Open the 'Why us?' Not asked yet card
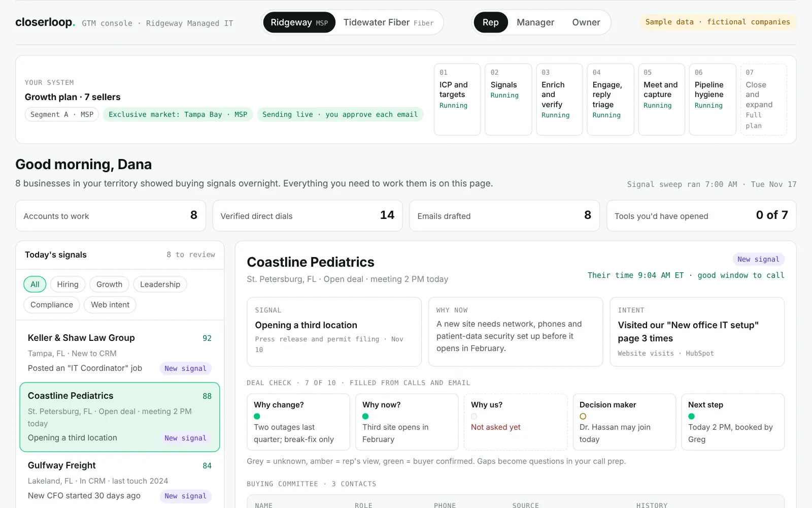Image resolution: width=812 pixels, height=508 pixels. pyautogui.click(x=516, y=422)
